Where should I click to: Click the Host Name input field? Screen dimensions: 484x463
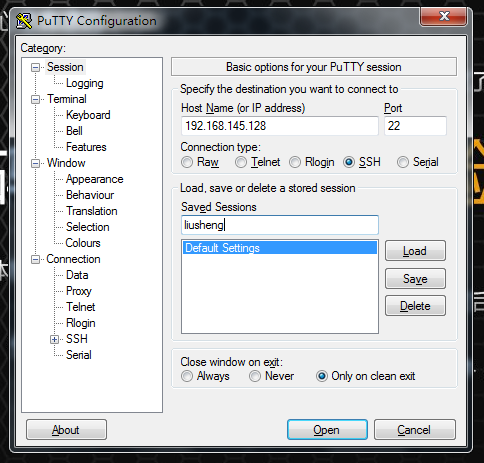(280, 126)
